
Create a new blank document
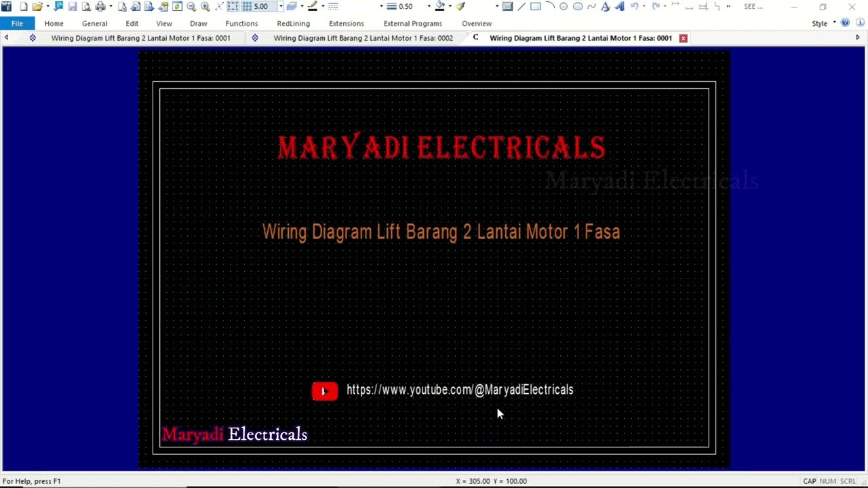[23, 6]
